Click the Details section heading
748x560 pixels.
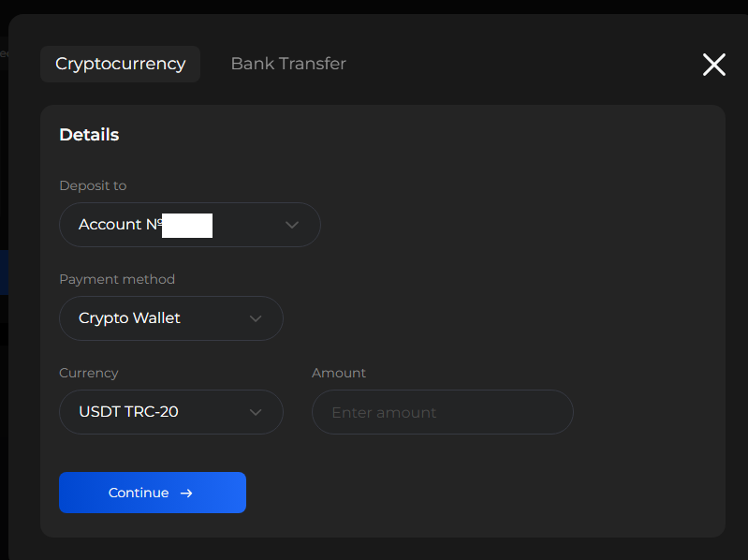tap(89, 135)
